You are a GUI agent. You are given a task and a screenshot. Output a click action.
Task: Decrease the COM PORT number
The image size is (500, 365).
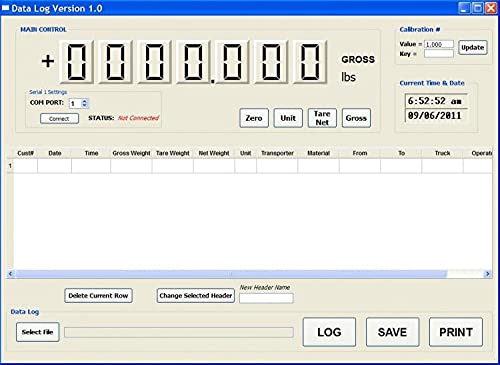(85, 106)
